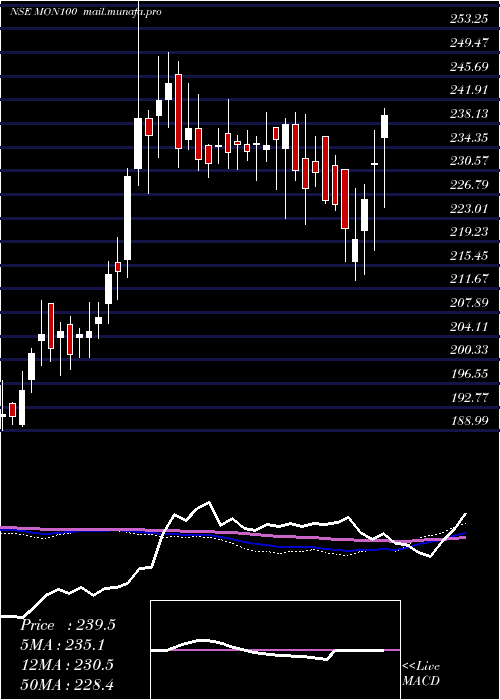Click the Price : 239.5 readout
Image resolution: width=500 pixels, height=700 pixels.
(x=68, y=625)
